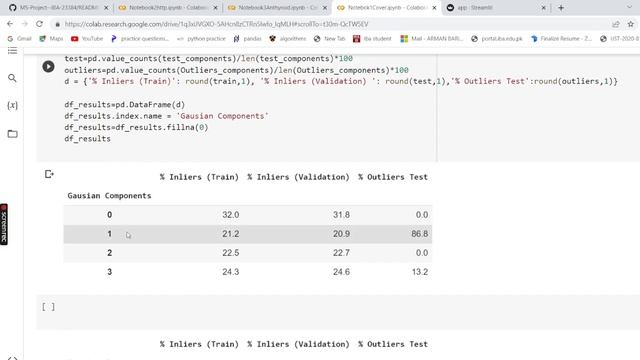The height and width of the screenshot is (360, 640).
Task: Open the algorithms bookmark
Action: (x=288, y=39)
